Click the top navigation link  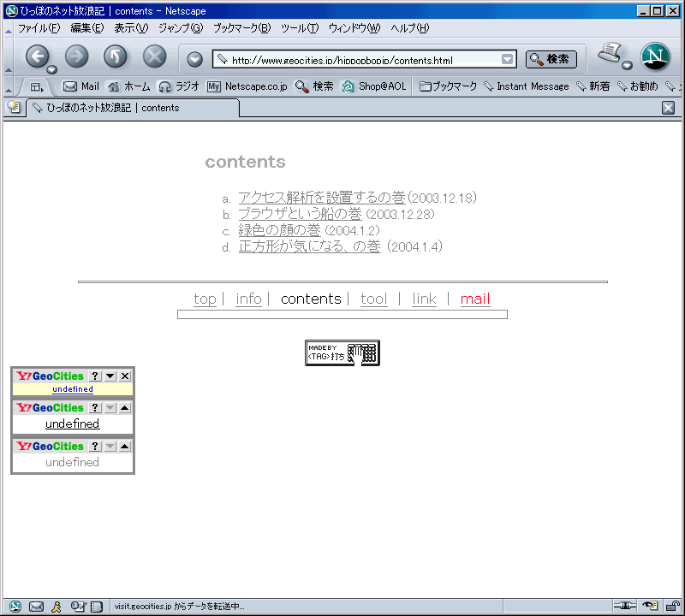205,299
